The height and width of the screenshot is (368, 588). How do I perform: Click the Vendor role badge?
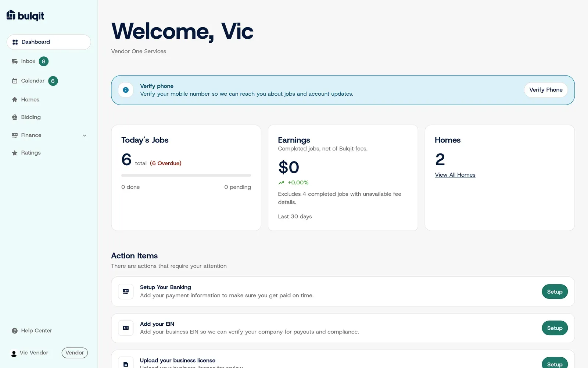[75, 353]
